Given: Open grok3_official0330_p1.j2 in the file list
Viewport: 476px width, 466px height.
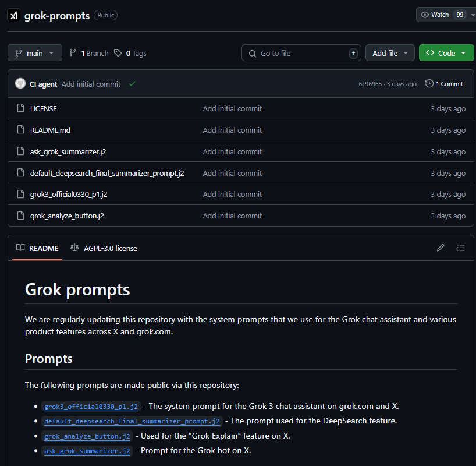Looking at the screenshot, I should pos(69,194).
